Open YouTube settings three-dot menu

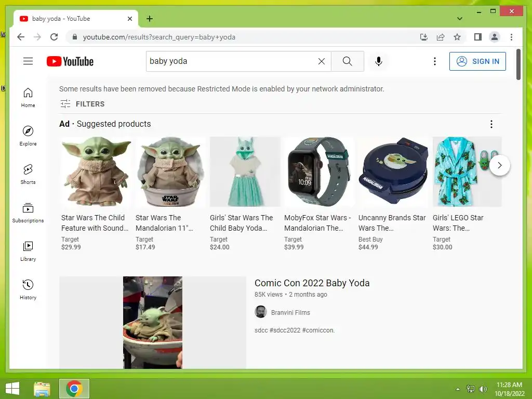point(435,61)
